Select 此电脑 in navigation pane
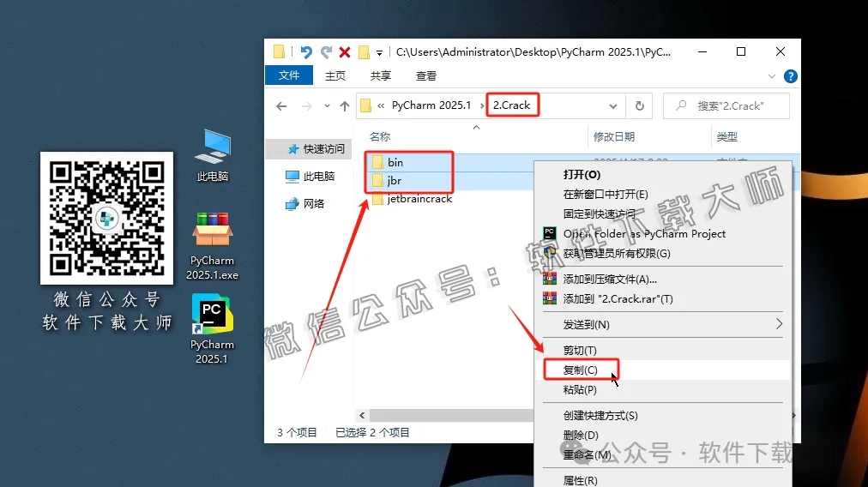The width and height of the screenshot is (868, 487). point(310,176)
